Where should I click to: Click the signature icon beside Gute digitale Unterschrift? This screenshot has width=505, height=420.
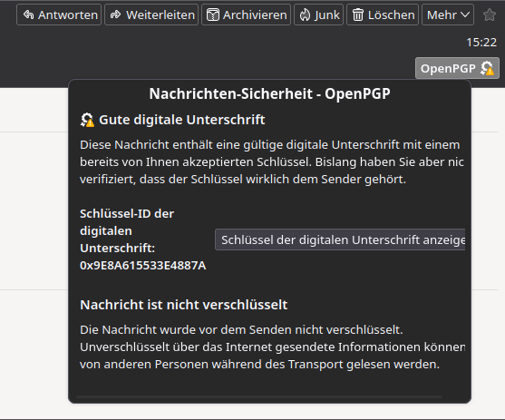pyautogui.click(x=87, y=120)
